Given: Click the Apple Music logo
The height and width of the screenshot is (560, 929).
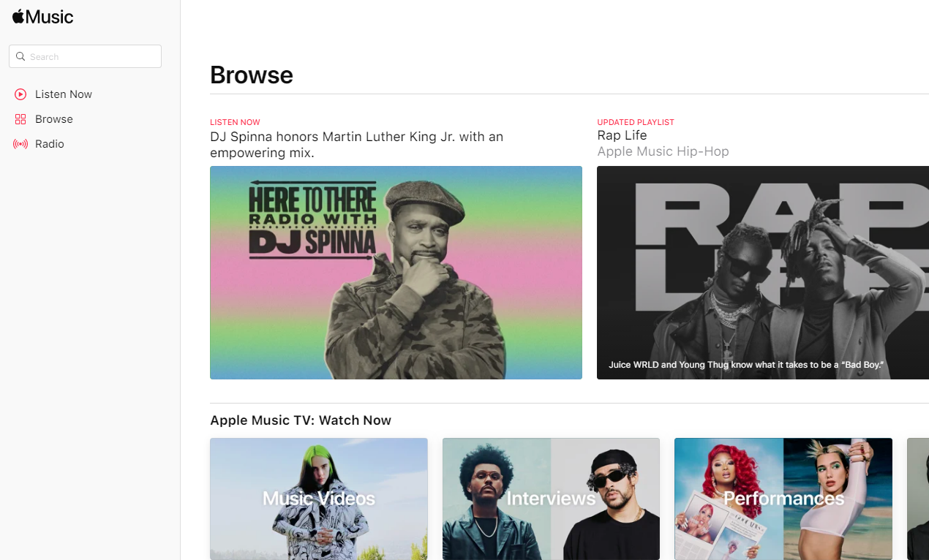Looking at the screenshot, I should pos(43,17).
